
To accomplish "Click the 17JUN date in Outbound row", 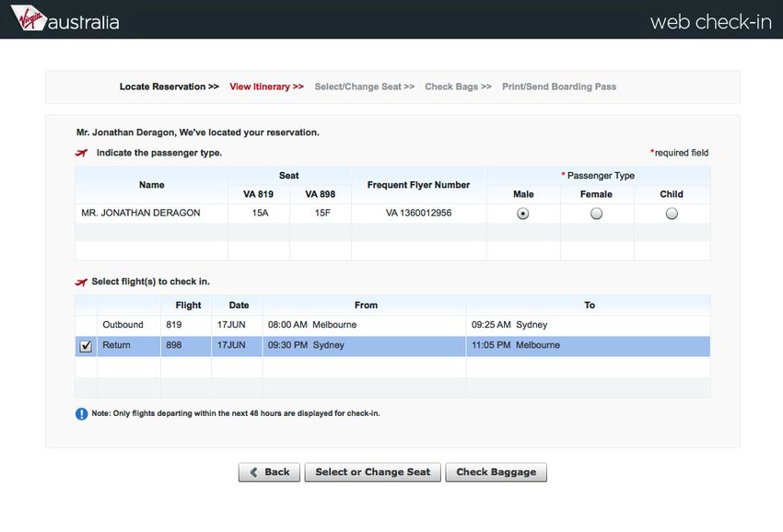I will [x=231, y=325].
